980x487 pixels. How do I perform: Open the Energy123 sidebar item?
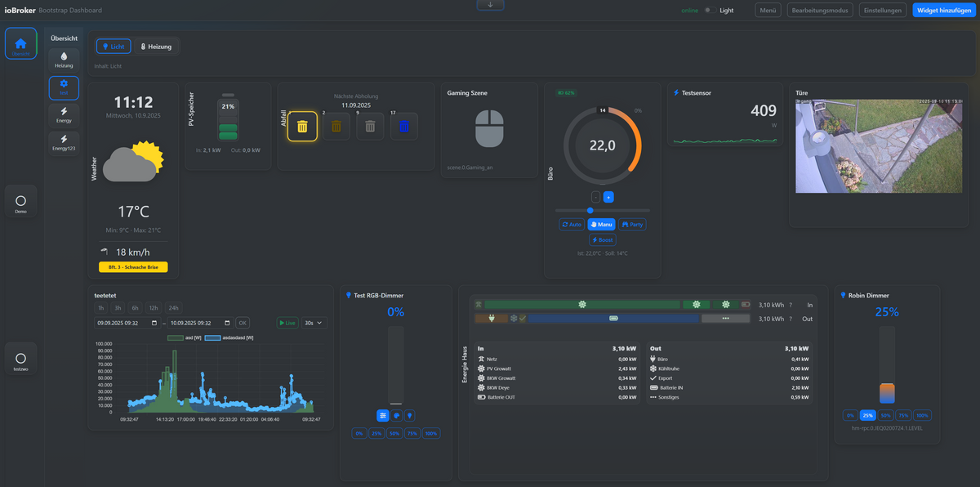(64, 143)
